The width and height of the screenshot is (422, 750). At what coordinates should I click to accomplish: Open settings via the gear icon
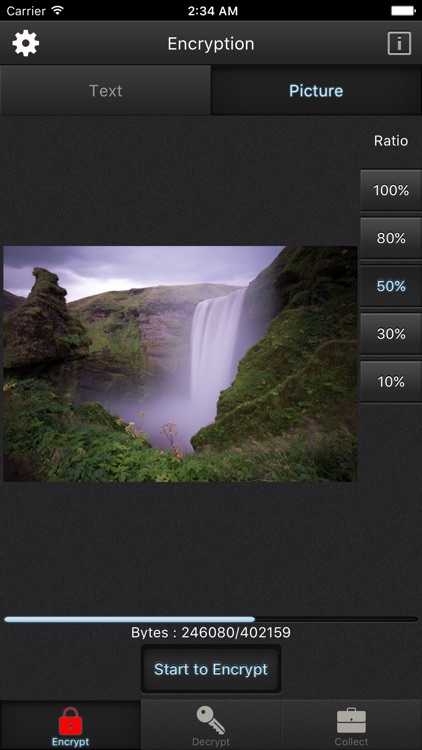[25, 44]
